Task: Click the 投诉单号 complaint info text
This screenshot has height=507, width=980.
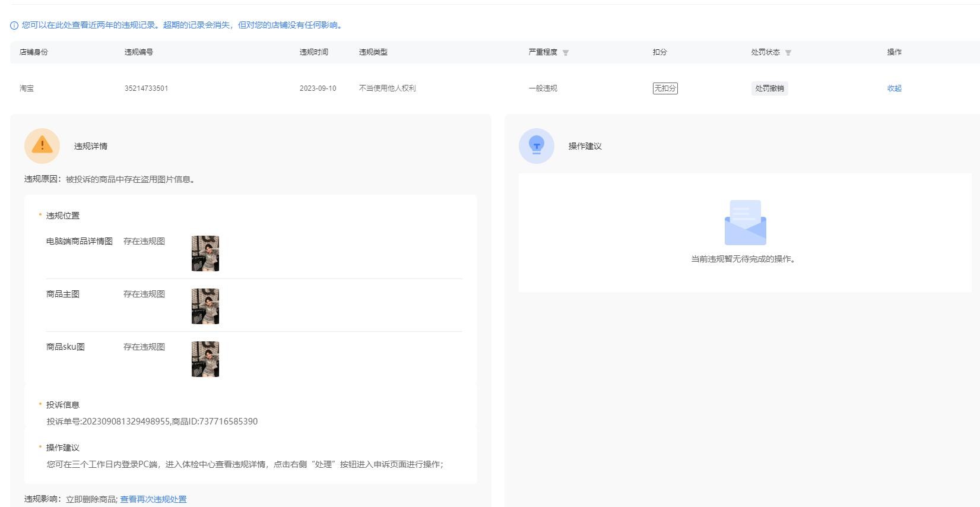Action: click(152, 422)
